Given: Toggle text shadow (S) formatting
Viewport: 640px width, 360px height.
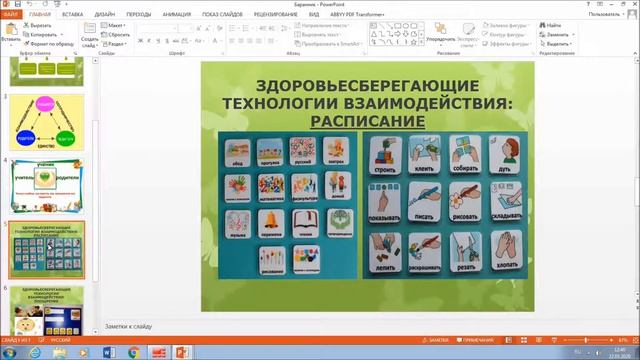Looking at the screenshot, I should point(167,41).
